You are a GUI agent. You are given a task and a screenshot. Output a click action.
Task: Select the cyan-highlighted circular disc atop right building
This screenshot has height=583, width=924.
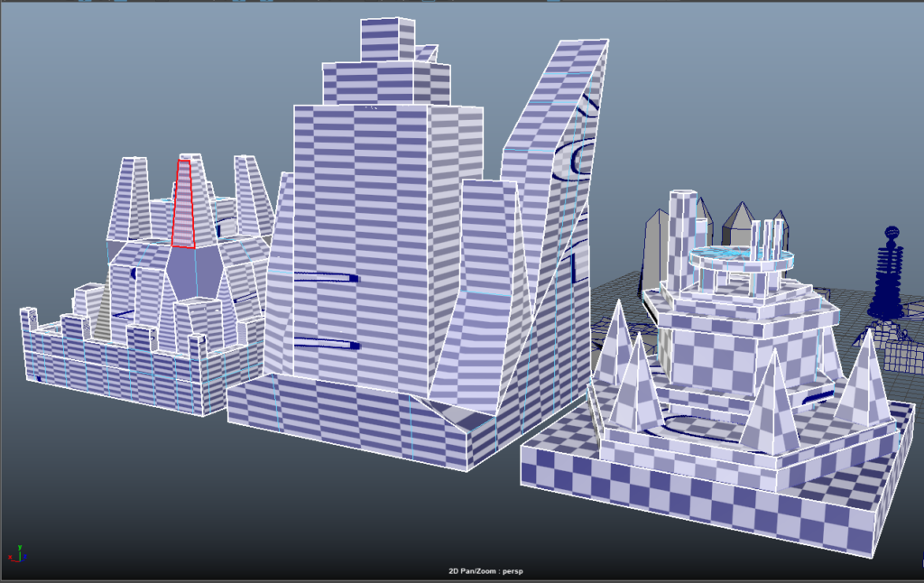(742, 258)
